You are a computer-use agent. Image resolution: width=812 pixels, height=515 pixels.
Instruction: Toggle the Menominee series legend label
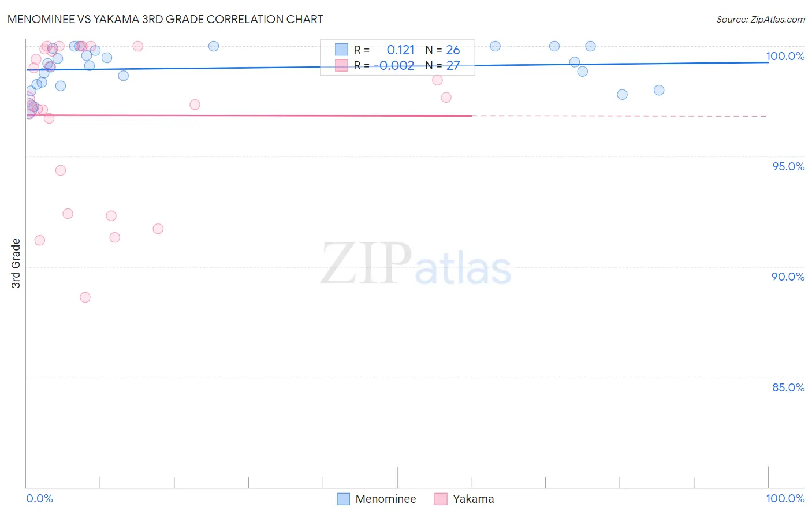(x=385, y=499)
